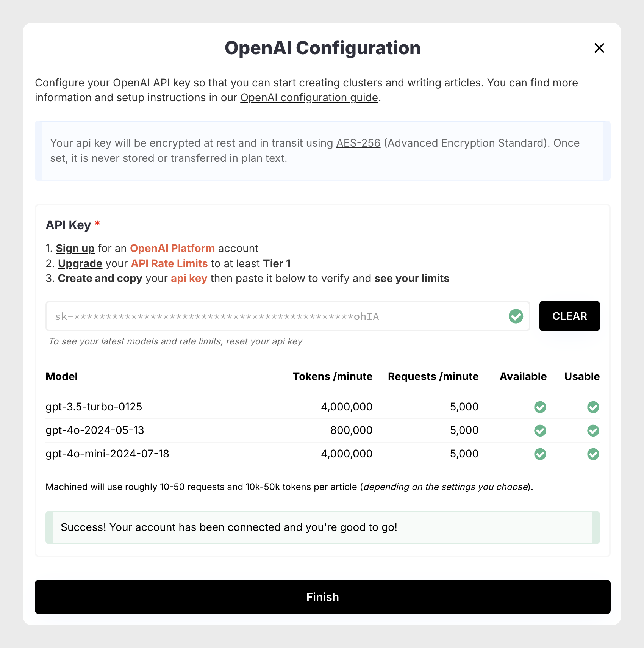Click the Tokens /minute column header
Screen dimensions: 644x648
pos(332,377)
